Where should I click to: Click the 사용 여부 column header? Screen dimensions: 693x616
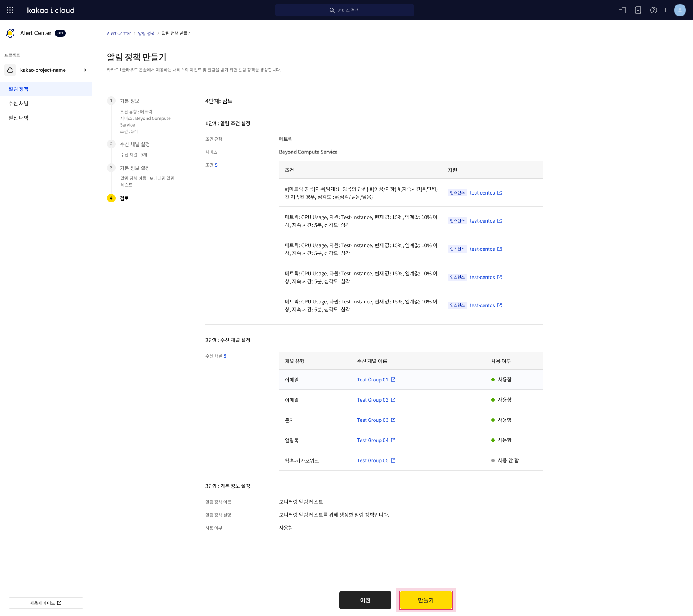tap(501, 361)
